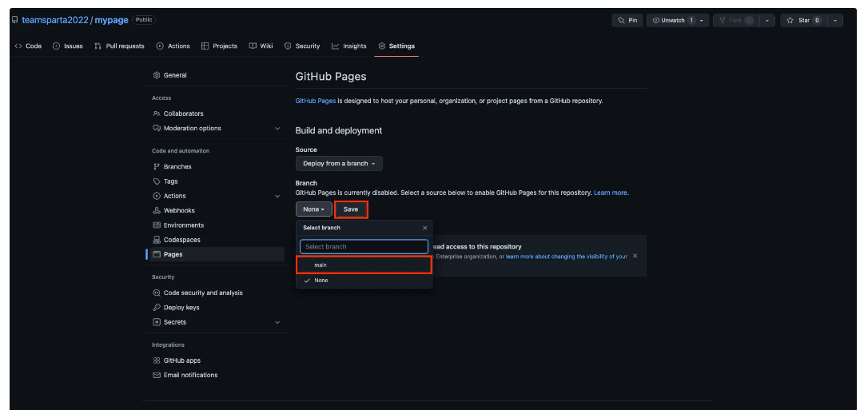The width and height of the screenshot is (868, 410).
Task: Click the GitHub Pages documentation link
Action: pyautogui.click(x=316, y=102)
